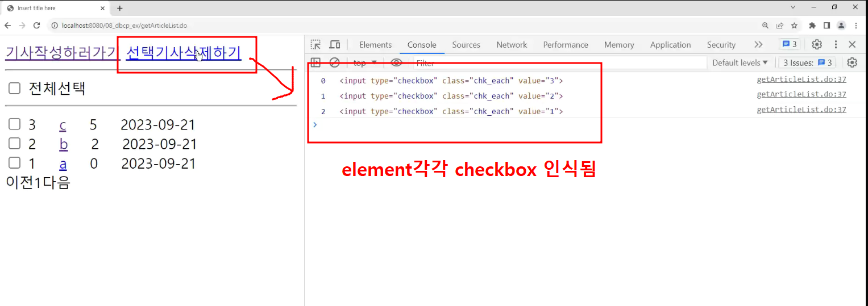The width and height of the screenshot is (868, 306).
Task: Open the zoom magnifier icon in address bar
Action: [x=766, y=26]
